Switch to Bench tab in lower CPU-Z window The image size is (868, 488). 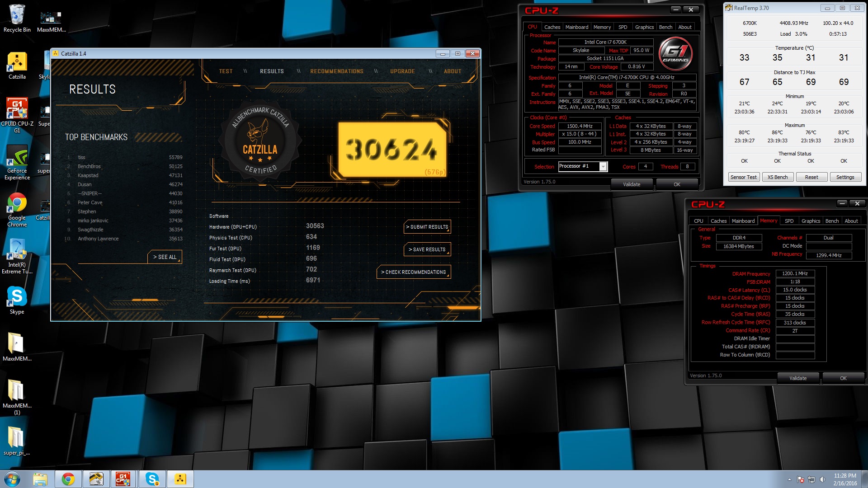832,221
